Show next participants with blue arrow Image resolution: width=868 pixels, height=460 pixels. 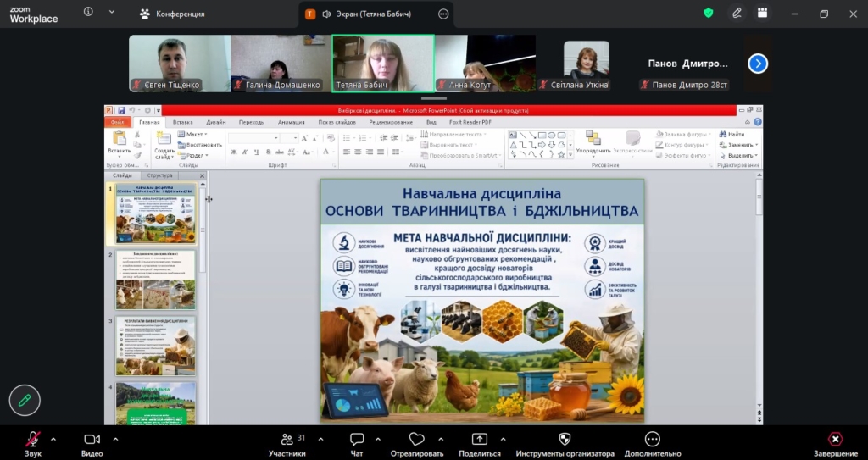(x=758, y=64)
